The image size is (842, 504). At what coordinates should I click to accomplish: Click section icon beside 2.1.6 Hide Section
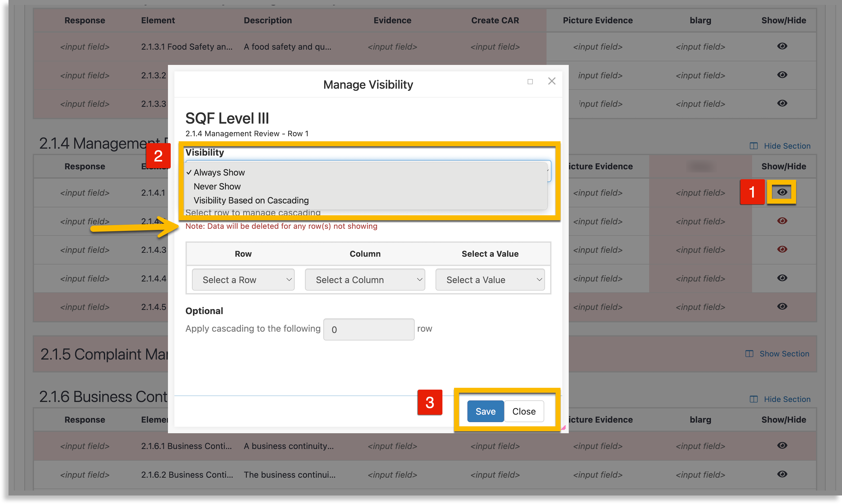(753, 399)
